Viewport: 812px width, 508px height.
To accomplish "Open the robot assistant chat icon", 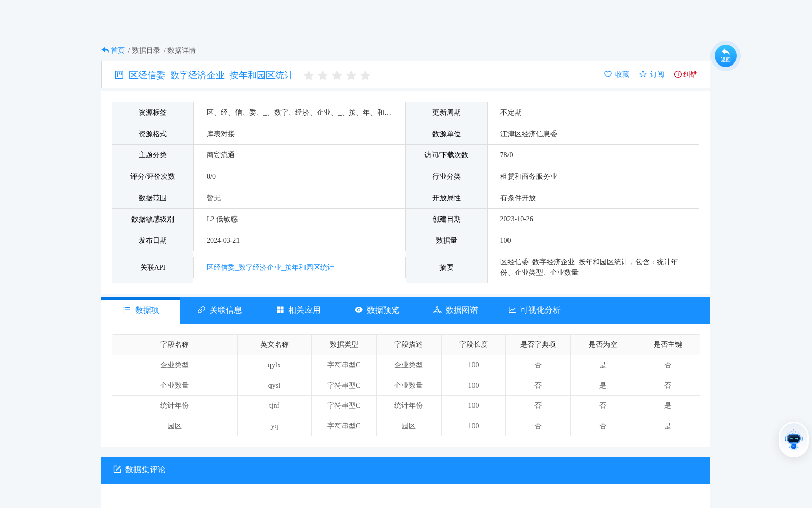I will [x=793, y=439].
